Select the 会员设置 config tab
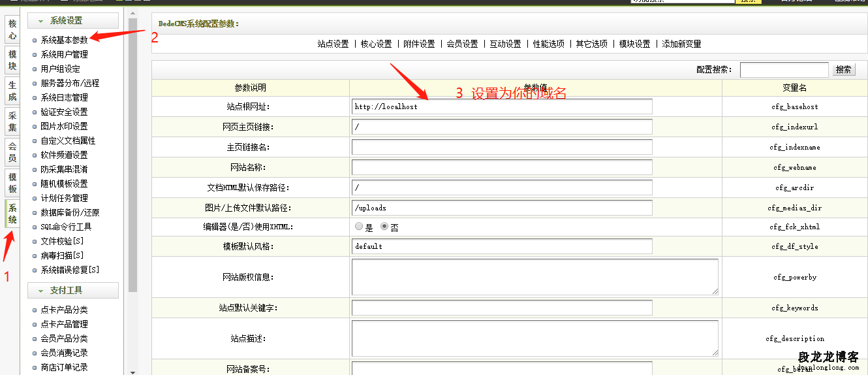868x375 pixels. [x=463, y=44]
